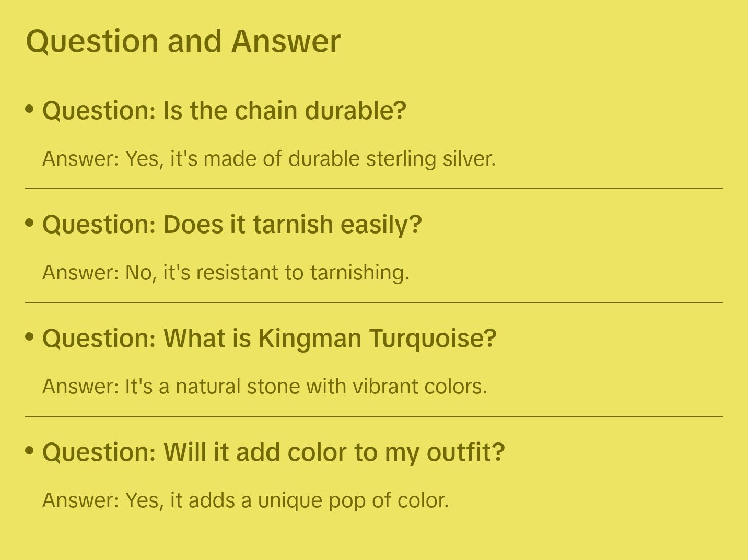Click the word "tarnishing" in the second answer

coord(359,273)
